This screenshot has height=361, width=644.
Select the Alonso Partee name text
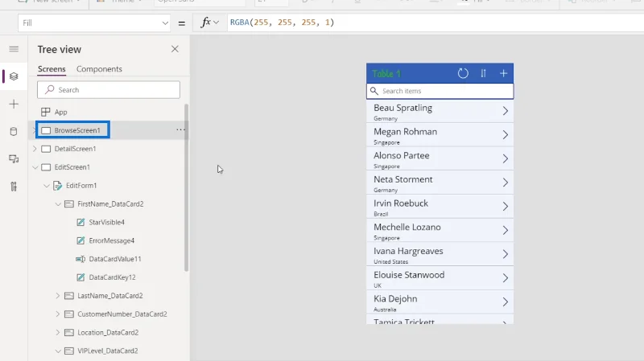pyautogui.click(x=401, y=155)
